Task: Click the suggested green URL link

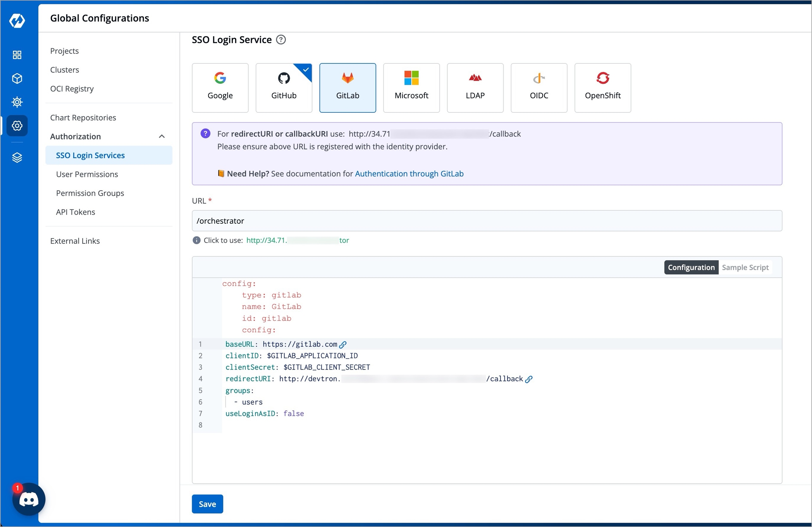Action: click(297, 240)
